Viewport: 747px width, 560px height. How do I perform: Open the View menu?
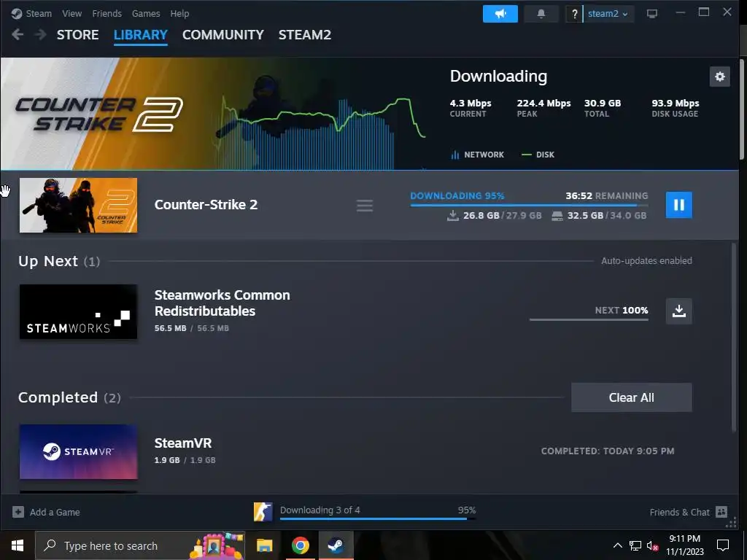(x=72, y=13)
